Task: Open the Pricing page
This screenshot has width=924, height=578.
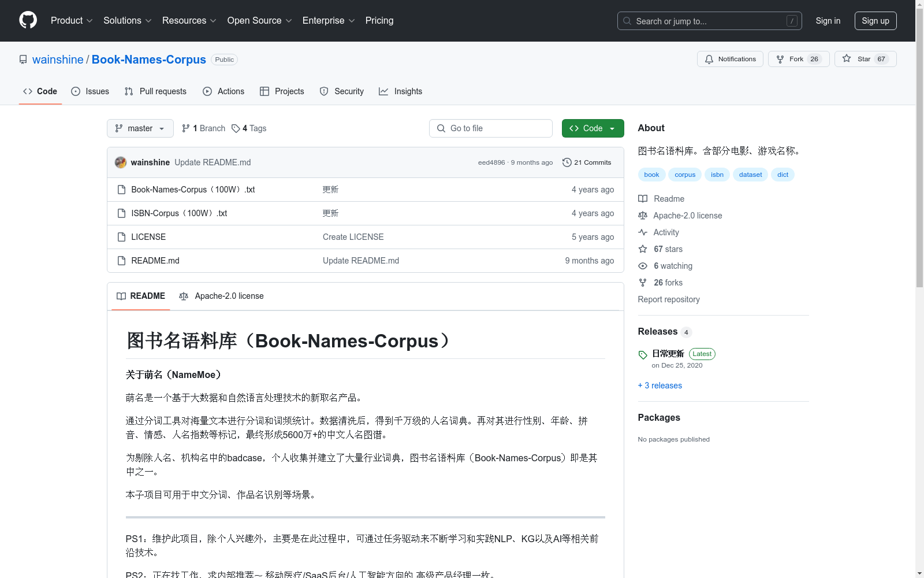Action: (x=379, y=21)
